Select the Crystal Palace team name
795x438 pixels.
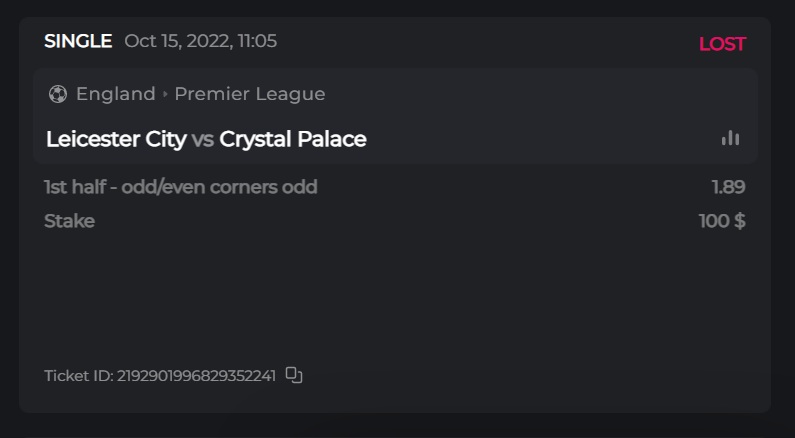pyautogui.click(x=293, y=139)
